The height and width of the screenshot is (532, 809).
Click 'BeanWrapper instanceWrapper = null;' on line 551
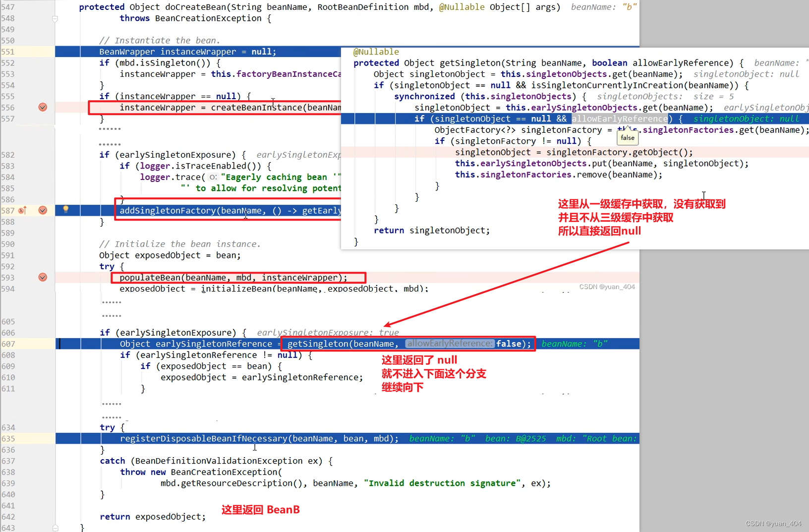pos(188,52)
